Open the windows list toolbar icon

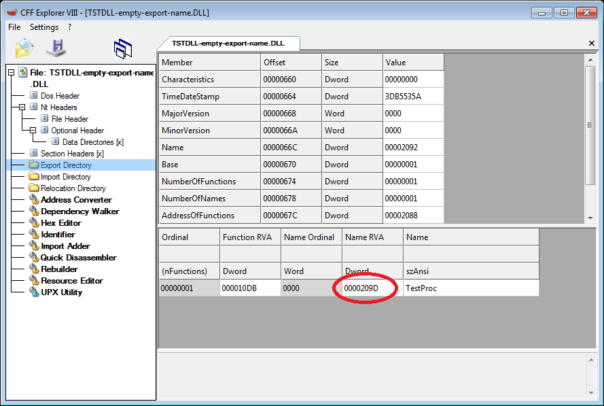tap(123, 49)
